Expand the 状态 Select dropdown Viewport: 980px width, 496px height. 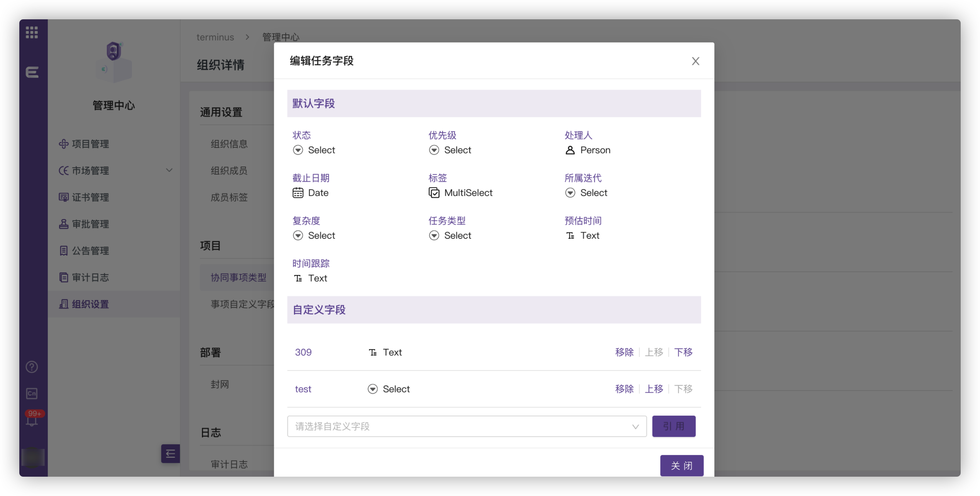314,150
